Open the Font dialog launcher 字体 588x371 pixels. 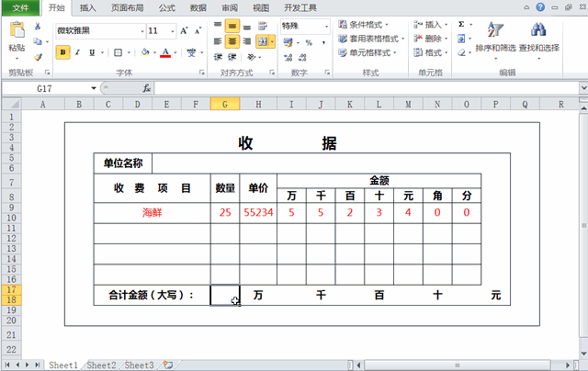click(202, 73)
